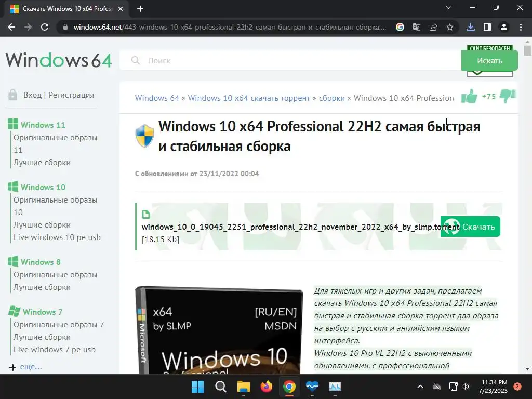Open Windows 7 sidebar category
The height and width of the screenshot is (399, 532).
click(43, 312)
